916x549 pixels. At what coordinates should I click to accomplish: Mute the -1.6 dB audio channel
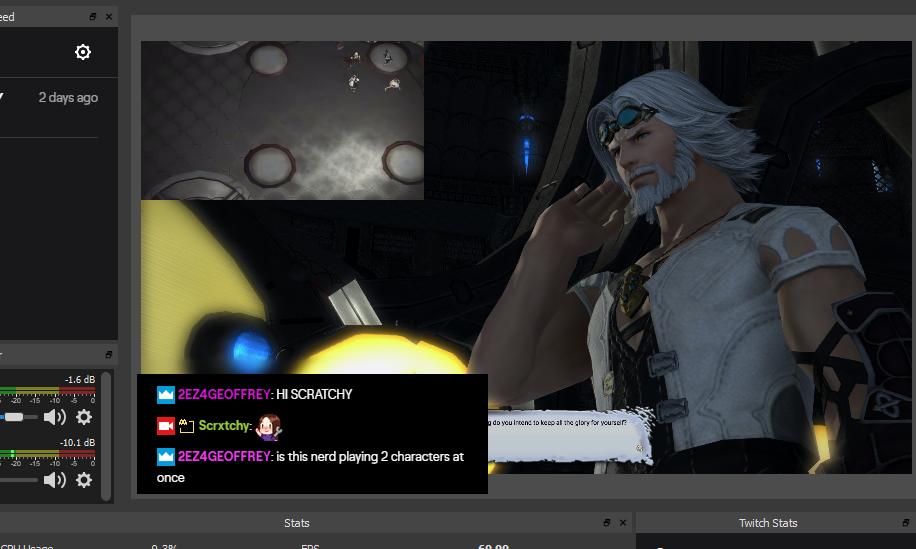click(54, 417)
